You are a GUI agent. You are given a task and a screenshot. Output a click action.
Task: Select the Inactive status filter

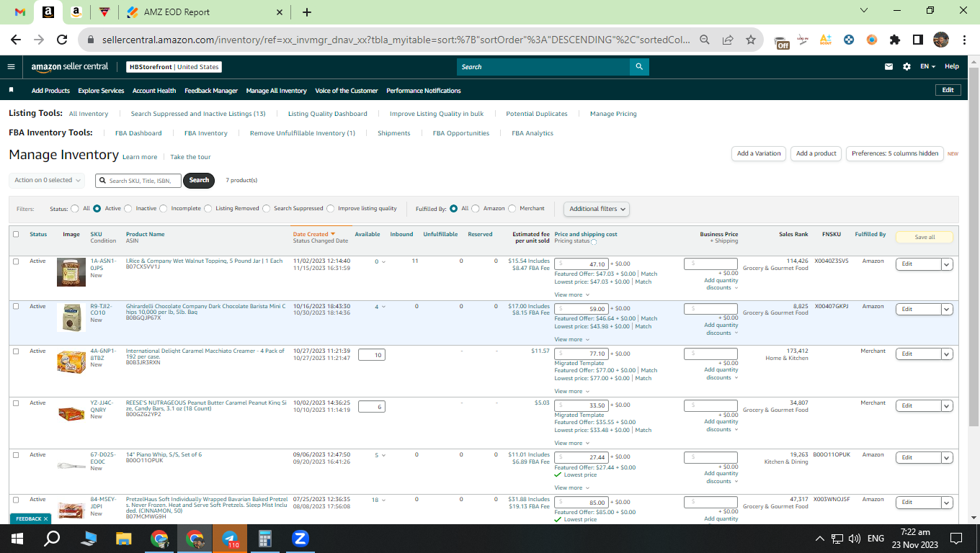[x=128, y=209]
